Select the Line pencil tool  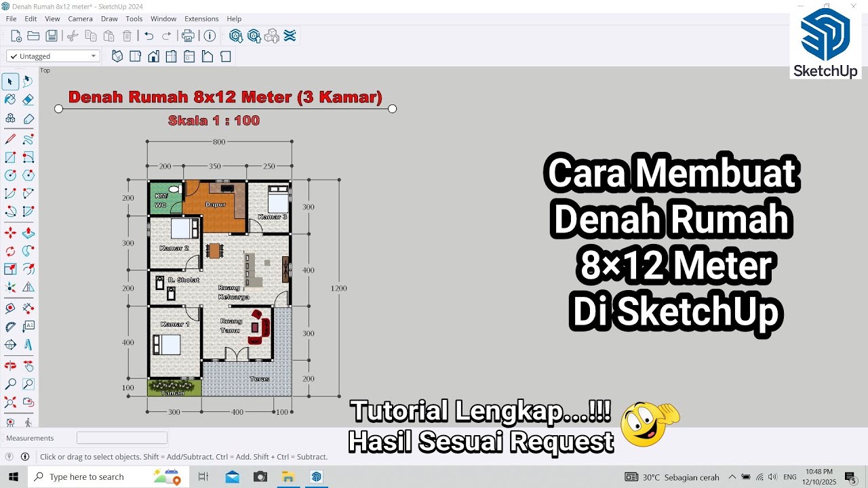[10, 139]
